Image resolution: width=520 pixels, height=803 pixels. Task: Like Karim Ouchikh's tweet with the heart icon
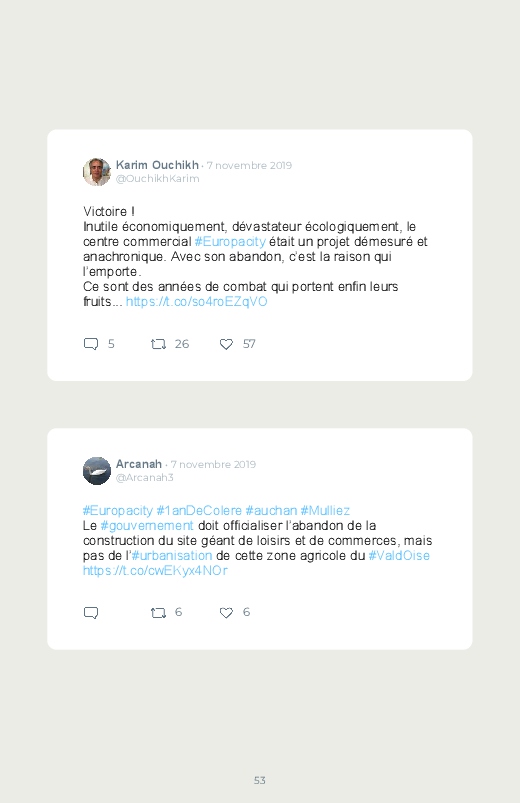click(226, 344)
